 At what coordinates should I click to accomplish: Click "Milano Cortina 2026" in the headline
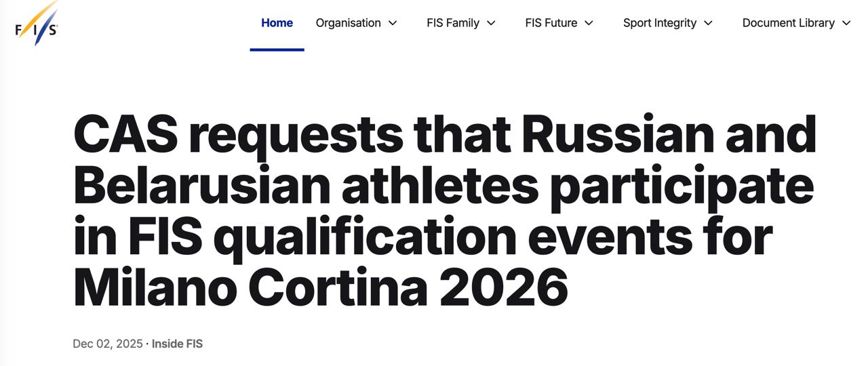coord(320,287)
